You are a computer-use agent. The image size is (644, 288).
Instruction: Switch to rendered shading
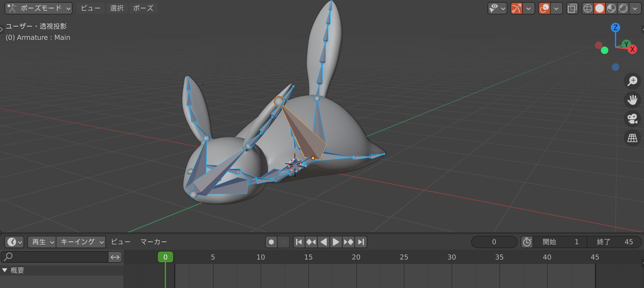[623, 8]
